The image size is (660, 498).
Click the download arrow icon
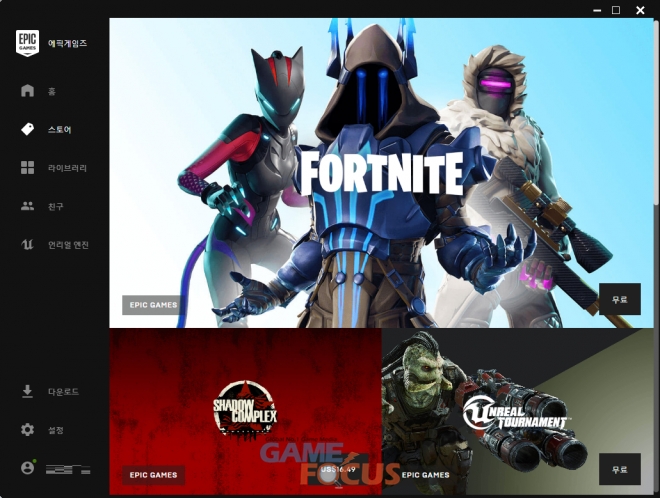coord(27,391)
